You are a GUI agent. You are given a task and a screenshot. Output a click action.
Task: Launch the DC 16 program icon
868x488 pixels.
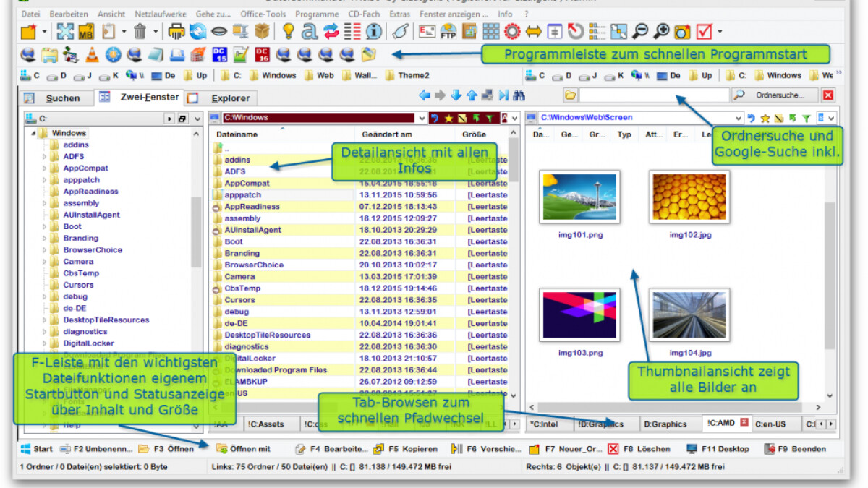(x=263, y=53)
